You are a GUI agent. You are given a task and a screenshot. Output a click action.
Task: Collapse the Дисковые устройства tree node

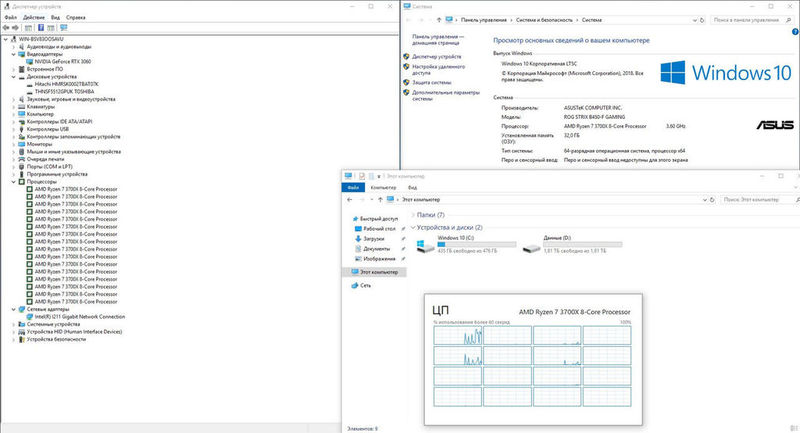click(x=14, y=77)
